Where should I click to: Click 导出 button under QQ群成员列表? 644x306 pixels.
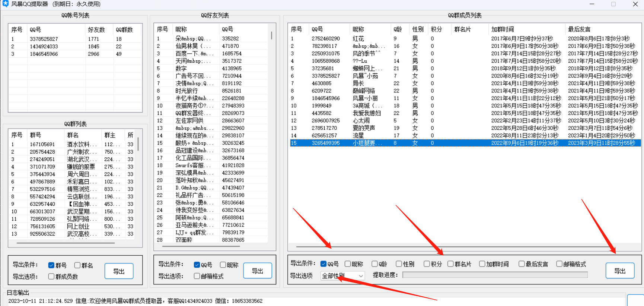coord(620,271)
